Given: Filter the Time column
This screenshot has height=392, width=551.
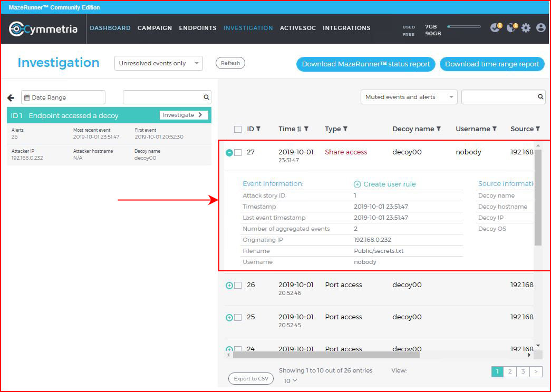Looking at the screenshot, I should click(306, 129).
